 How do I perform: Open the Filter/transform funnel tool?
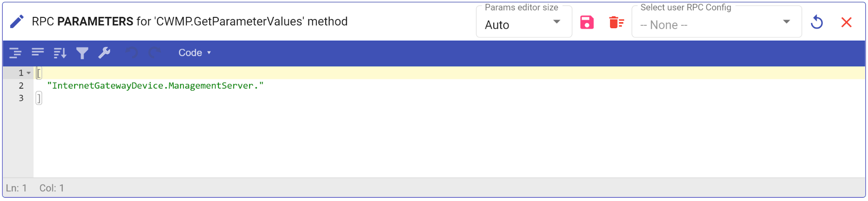[82, 53]
